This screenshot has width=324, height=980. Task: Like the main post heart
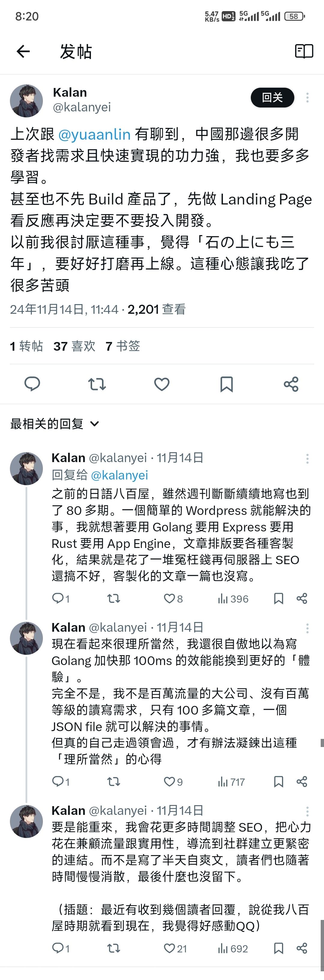point(162,384)
